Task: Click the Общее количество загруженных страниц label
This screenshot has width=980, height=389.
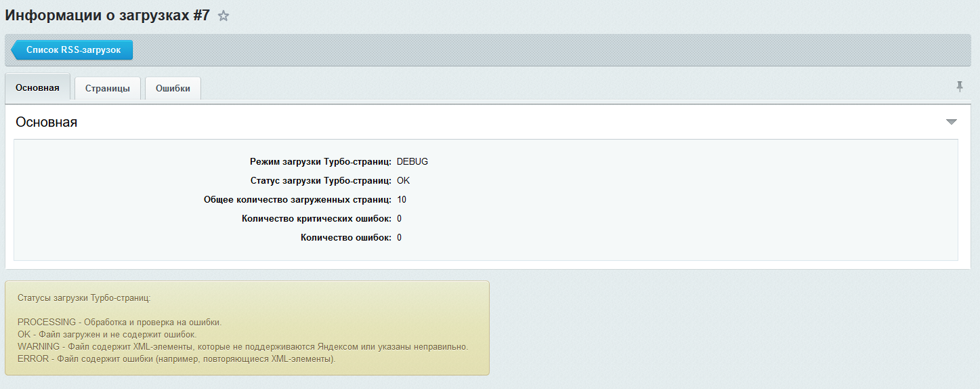Action: 297,200
